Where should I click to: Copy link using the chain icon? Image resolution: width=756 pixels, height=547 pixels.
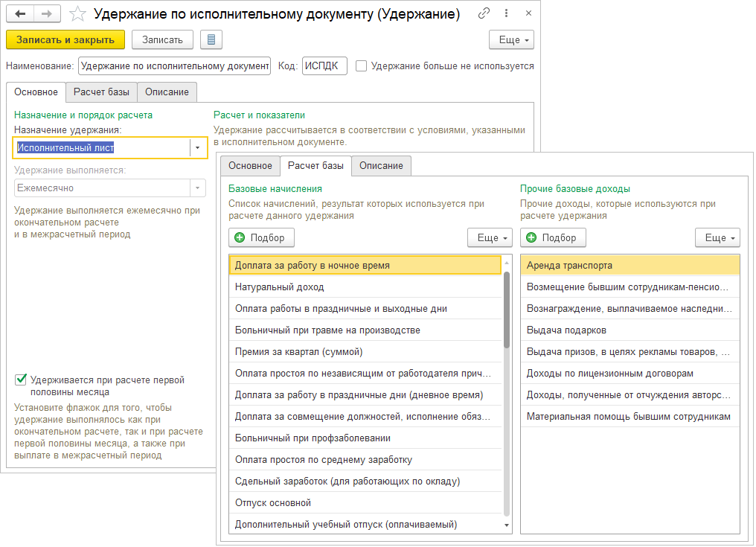coord(484,14)
